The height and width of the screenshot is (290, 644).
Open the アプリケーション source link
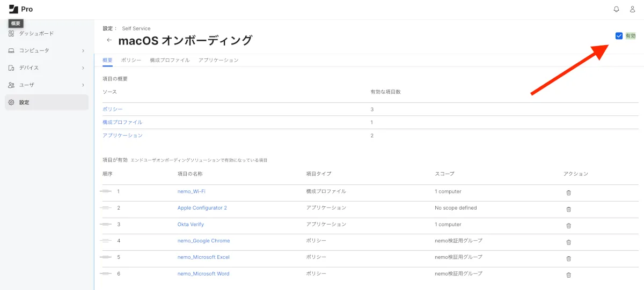pyautogui.click(x=122, y=136)
